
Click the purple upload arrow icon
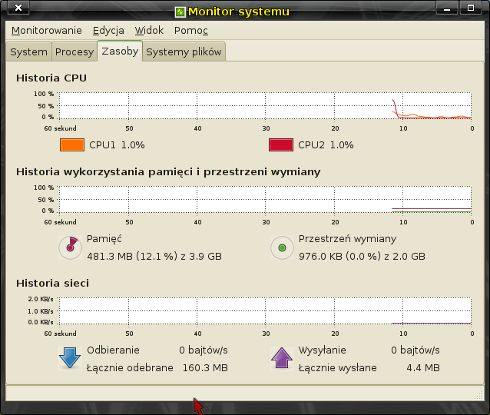point(282,358)
